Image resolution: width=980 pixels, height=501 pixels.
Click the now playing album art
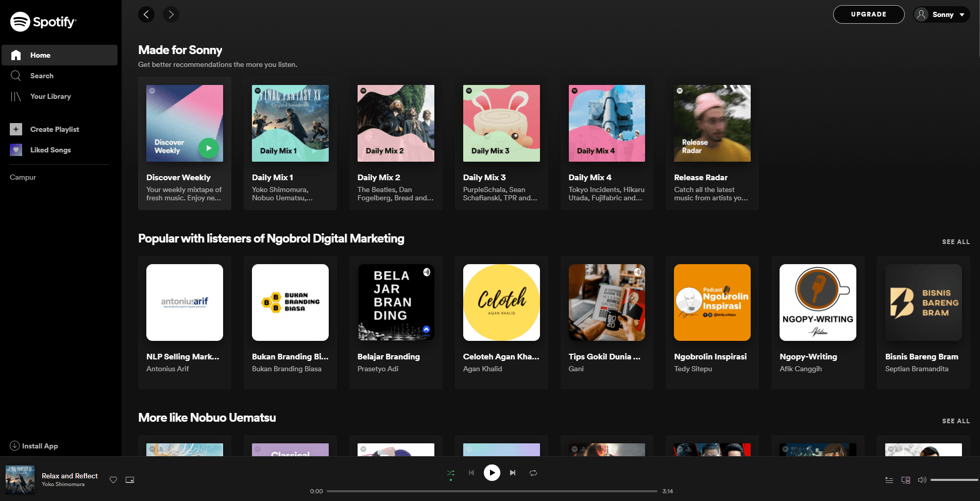[20, 480]
